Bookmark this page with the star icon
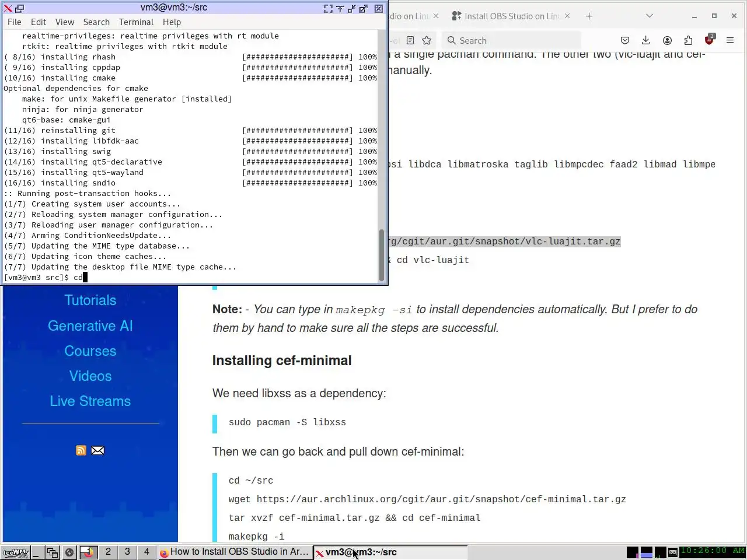Image resolution: width=747 pixels, height=560 pixels. [427, 40]
